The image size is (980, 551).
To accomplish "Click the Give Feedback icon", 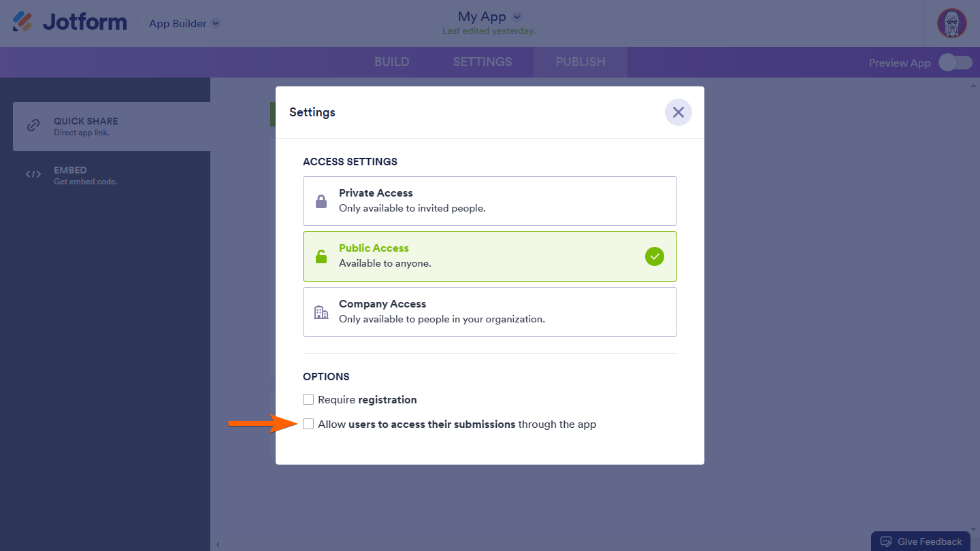I will coord(886,541).
